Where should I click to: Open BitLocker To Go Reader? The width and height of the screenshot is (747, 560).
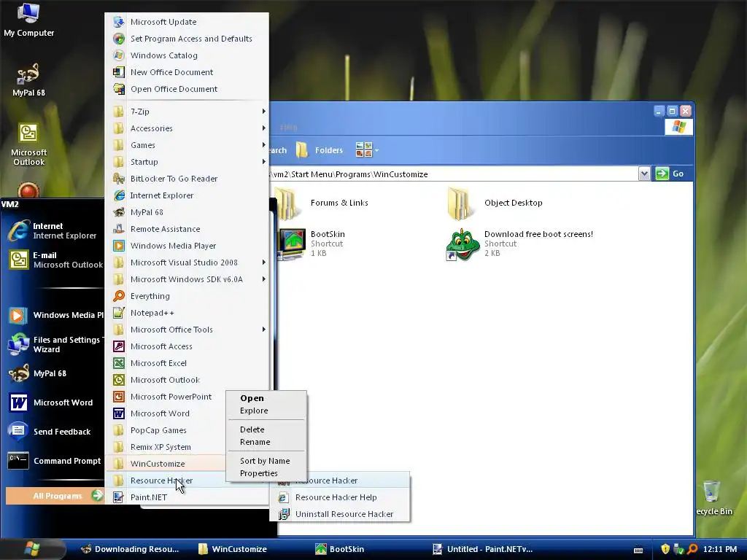[187, 179]
